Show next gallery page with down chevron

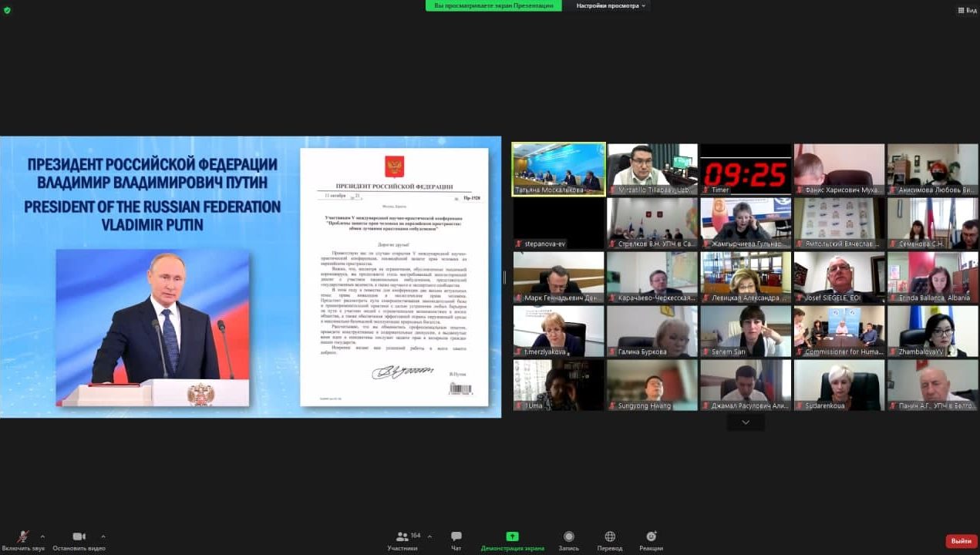[x=746, y=422]
